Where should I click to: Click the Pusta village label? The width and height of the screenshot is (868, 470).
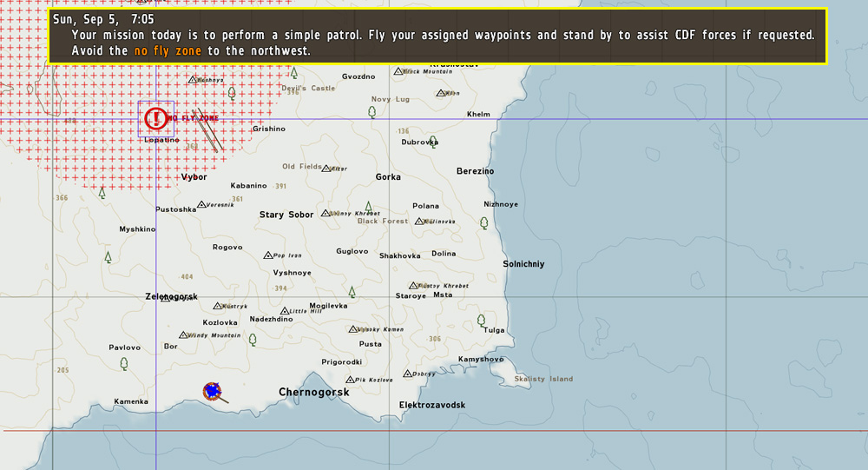point(371,344)
